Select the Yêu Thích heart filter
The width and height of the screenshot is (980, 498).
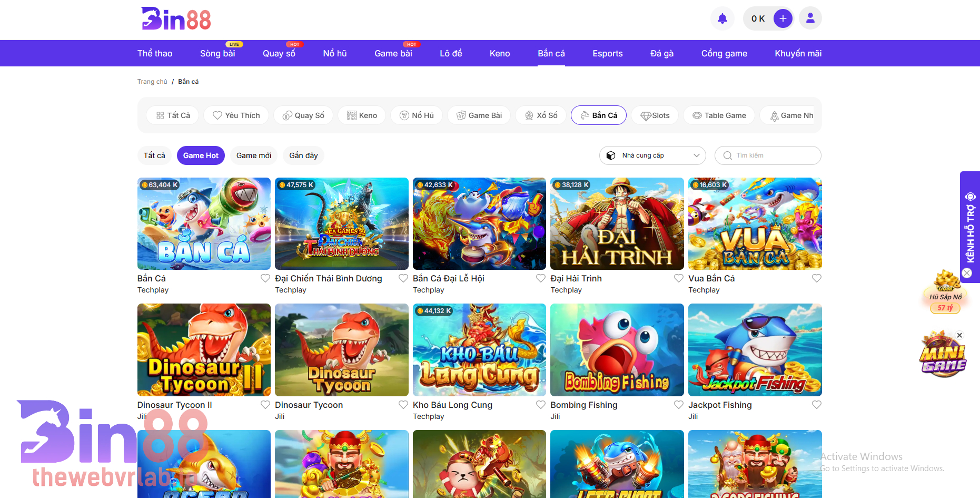pyautogui.click(x=236, y=115)
